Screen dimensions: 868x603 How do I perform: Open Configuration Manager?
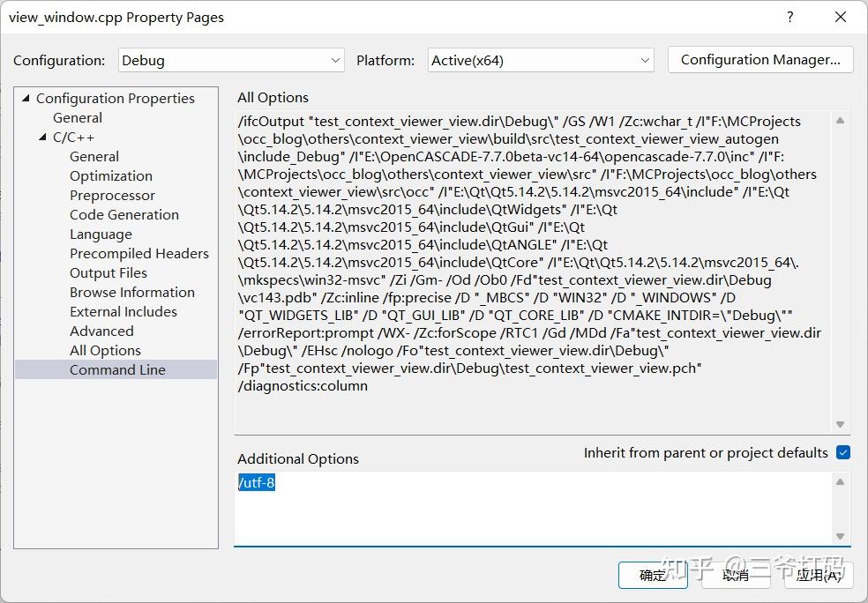(759, 59)
